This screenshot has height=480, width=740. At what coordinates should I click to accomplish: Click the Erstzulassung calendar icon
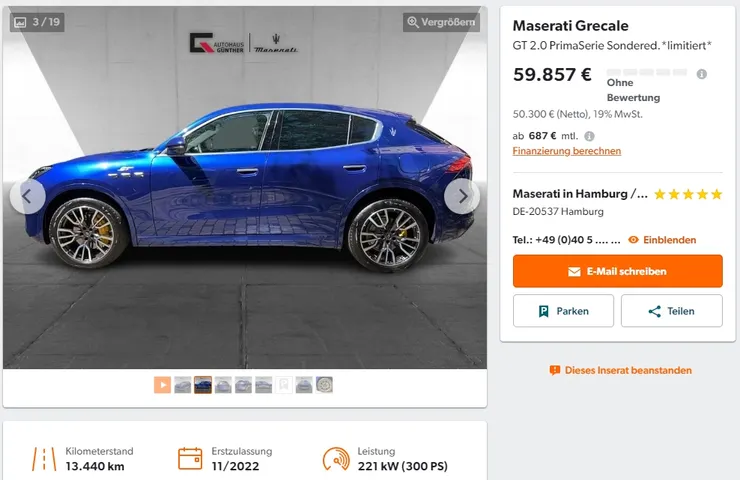coord(190,459)
